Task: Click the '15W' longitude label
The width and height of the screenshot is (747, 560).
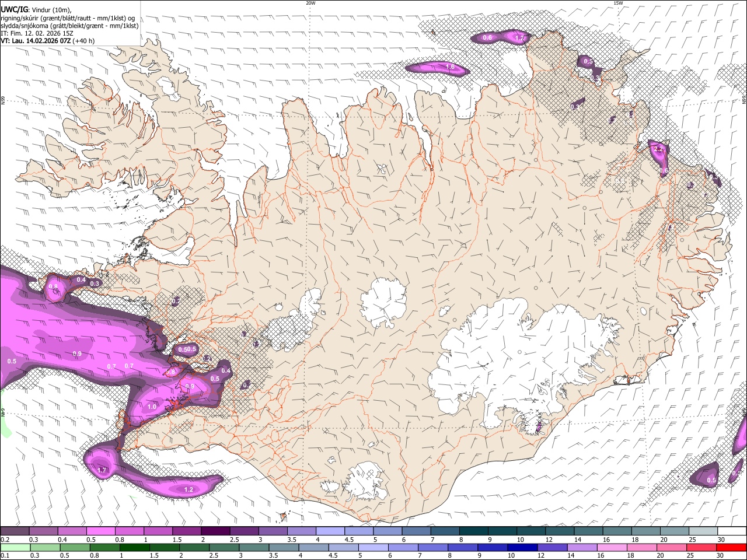Action: pos(618,3)
